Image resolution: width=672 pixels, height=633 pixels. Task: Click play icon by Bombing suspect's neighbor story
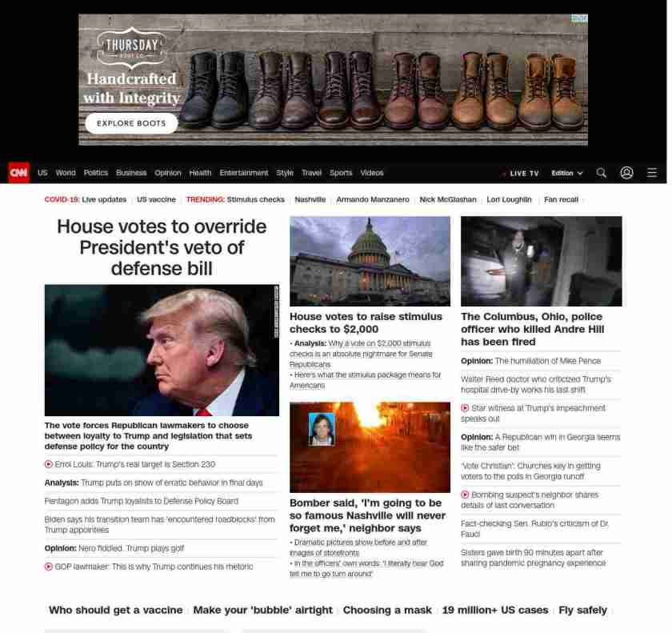click(466, 495)
